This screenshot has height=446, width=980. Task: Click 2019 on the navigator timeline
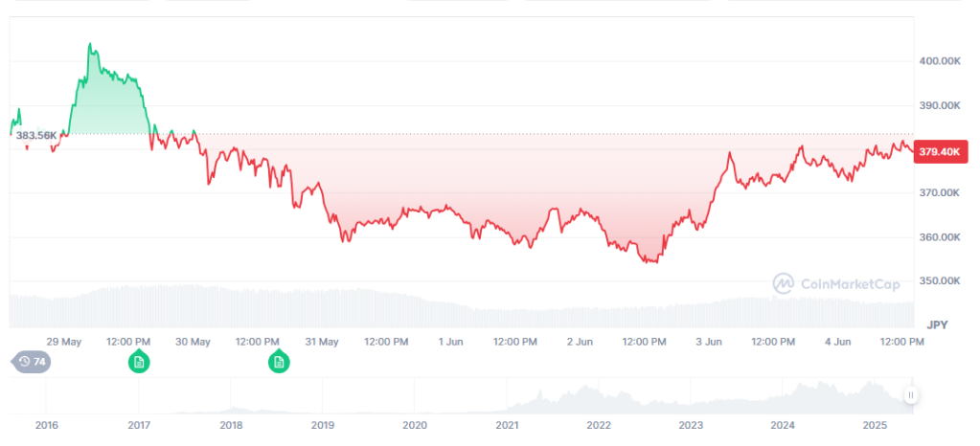click(323, 424)
